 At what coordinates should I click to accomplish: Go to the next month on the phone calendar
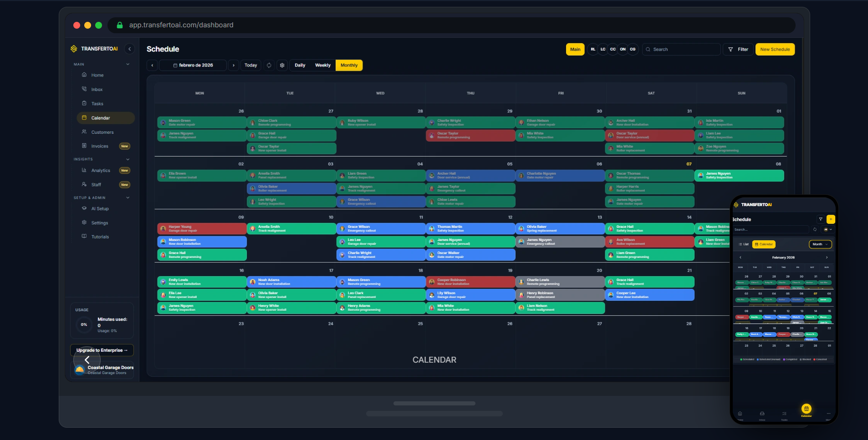click(x=827, y=258)
